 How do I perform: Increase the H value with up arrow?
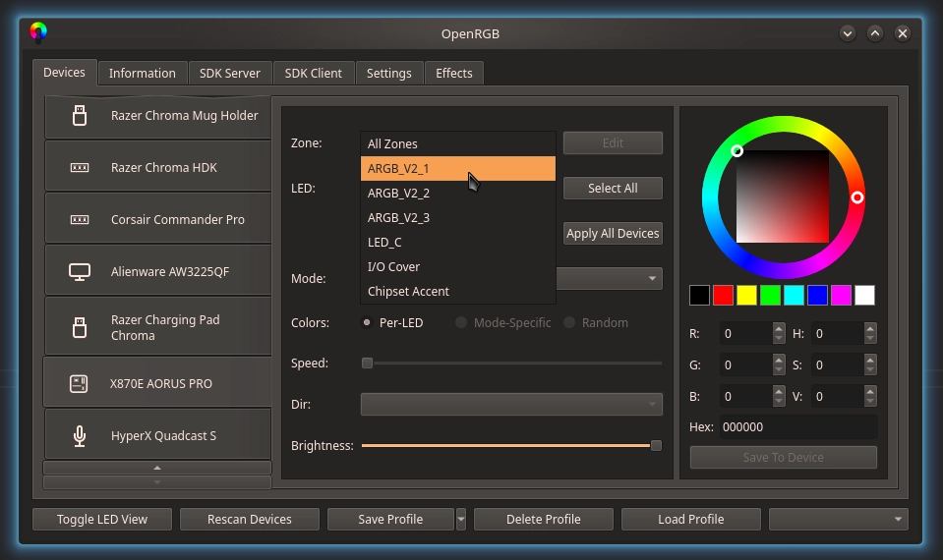coord(870,328)
